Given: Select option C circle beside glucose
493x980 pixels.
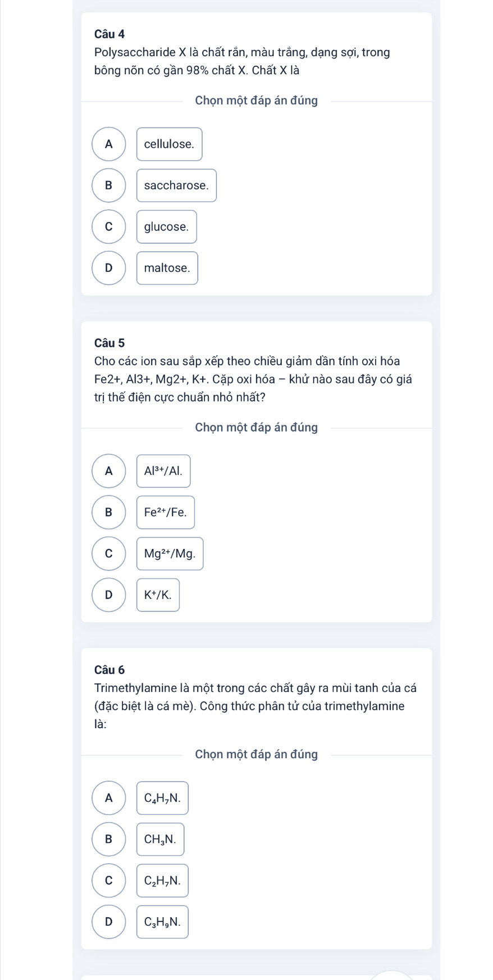Looking at the screenshot, I should [x=109, y=227].
